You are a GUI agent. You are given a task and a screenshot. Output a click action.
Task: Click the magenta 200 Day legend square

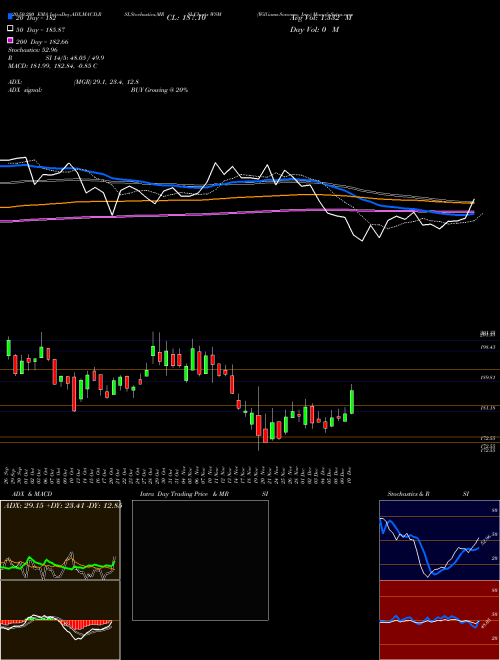10,40
